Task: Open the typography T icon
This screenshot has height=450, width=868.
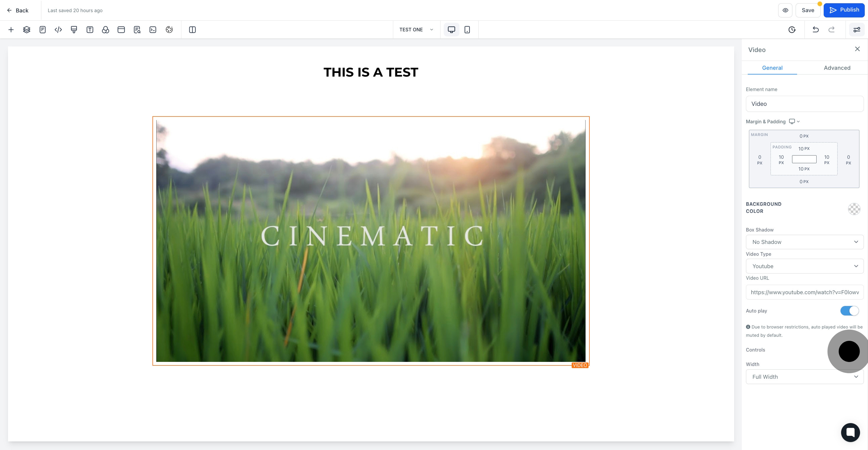Action: click(90, 30)
